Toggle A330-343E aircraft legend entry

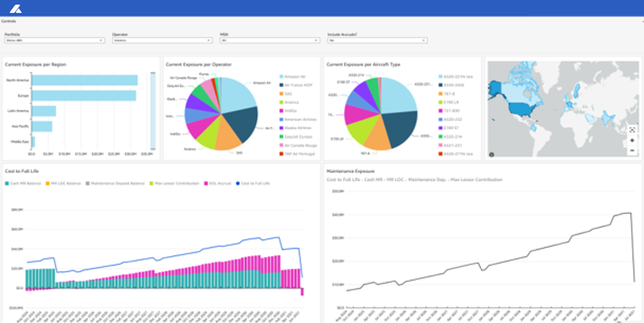[451, 85]
